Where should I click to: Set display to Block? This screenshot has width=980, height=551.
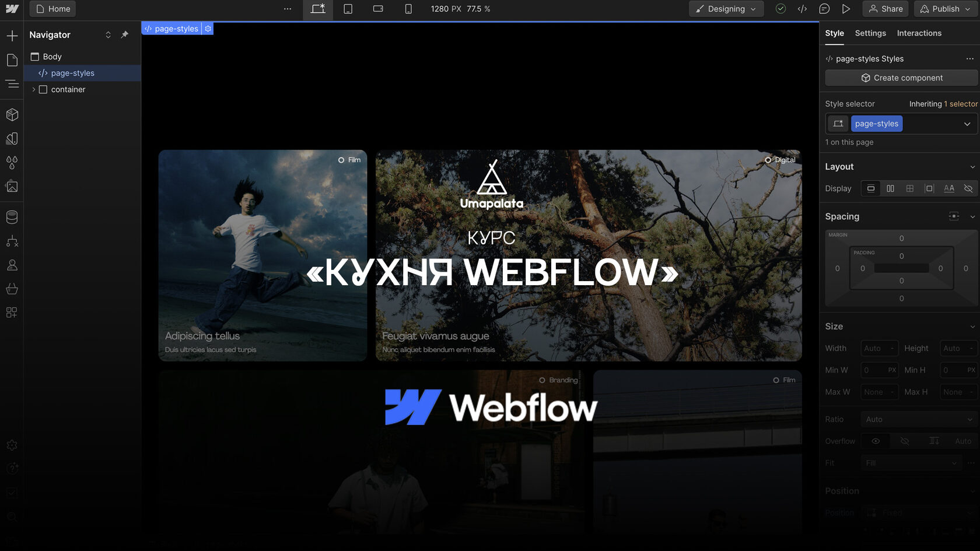[871, 188]
